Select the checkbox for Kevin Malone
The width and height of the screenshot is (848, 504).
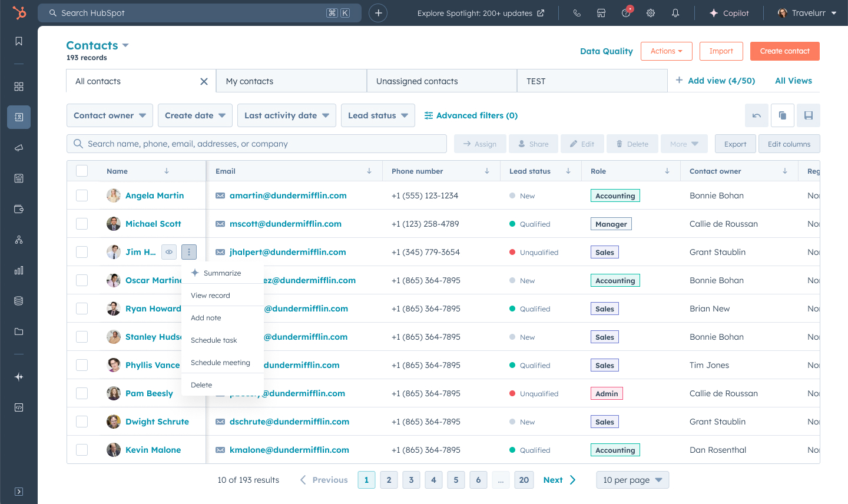point(82,450)
